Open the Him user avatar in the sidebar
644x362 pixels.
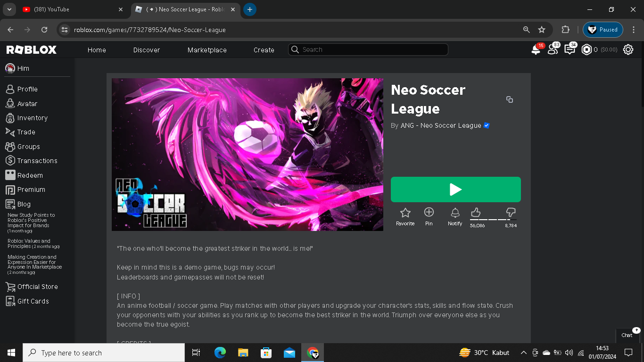(10, 68)
